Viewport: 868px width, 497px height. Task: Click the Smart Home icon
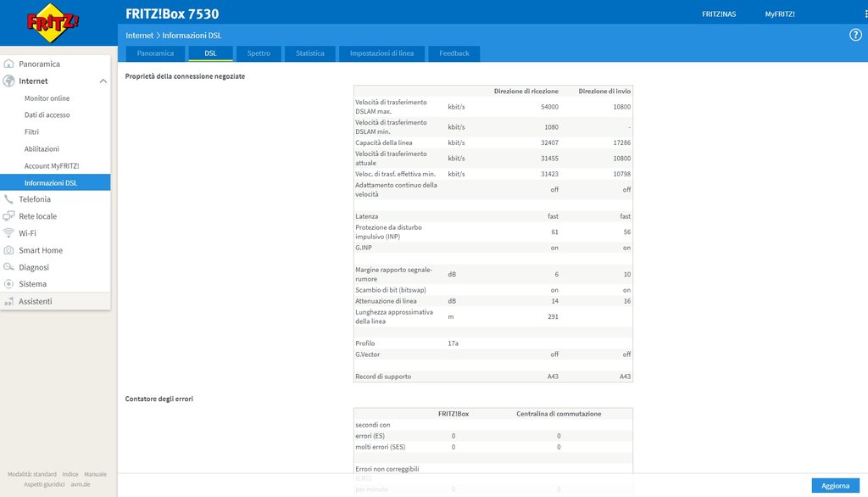(9, 250)
